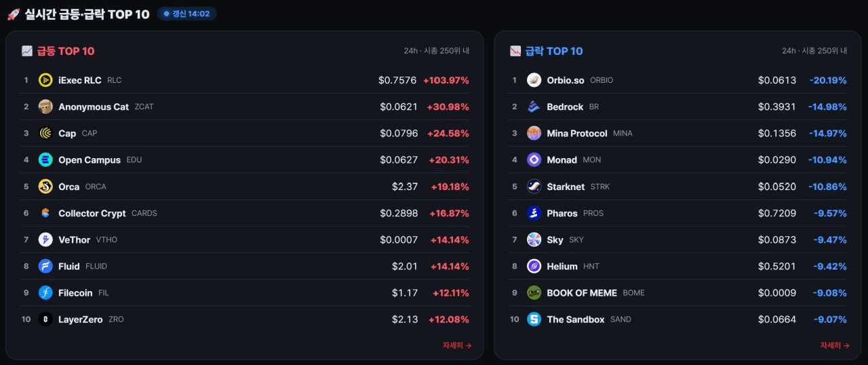868x365 pixels.
Task: Open details link under gainers TOP 10
Action: tap(457, 345)
